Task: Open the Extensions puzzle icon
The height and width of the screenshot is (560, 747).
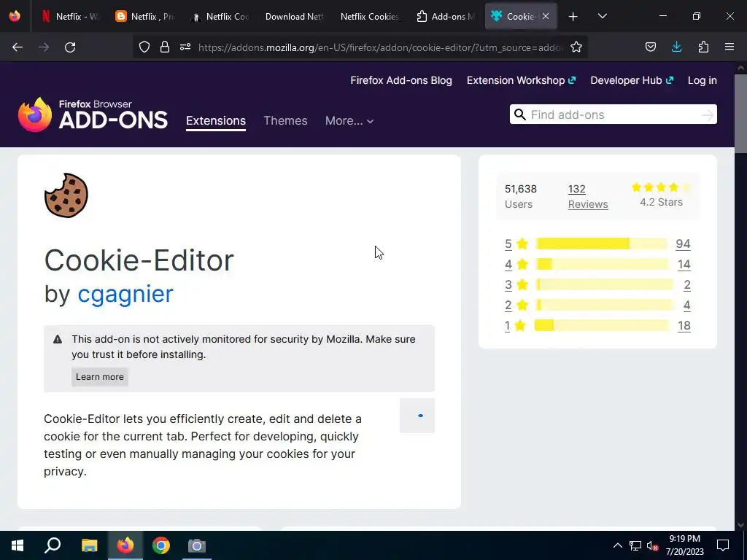Action: (x=703, y=47)
